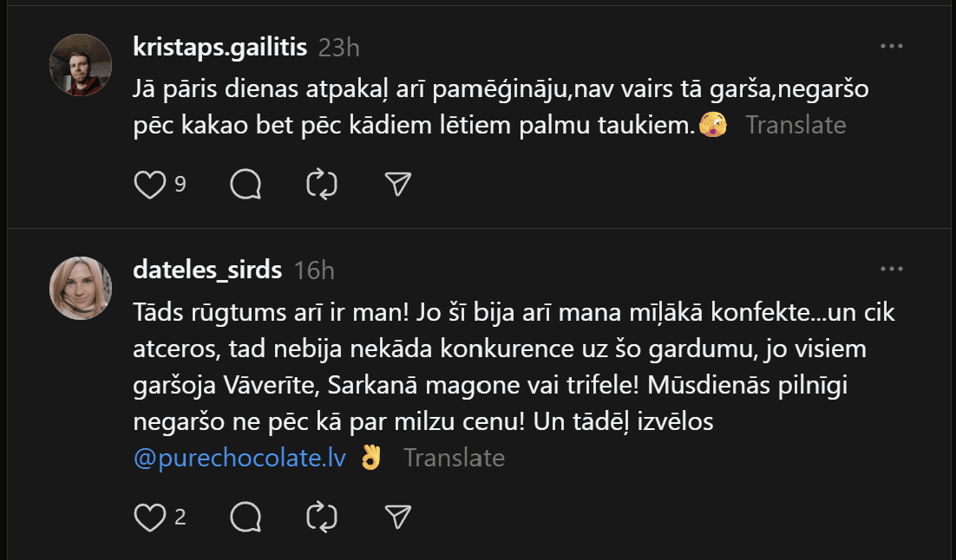Translate the kristaps.gailitis comment
Viewport: 956px width, 560px height.
pyautogui.click(x=796, y=125)
